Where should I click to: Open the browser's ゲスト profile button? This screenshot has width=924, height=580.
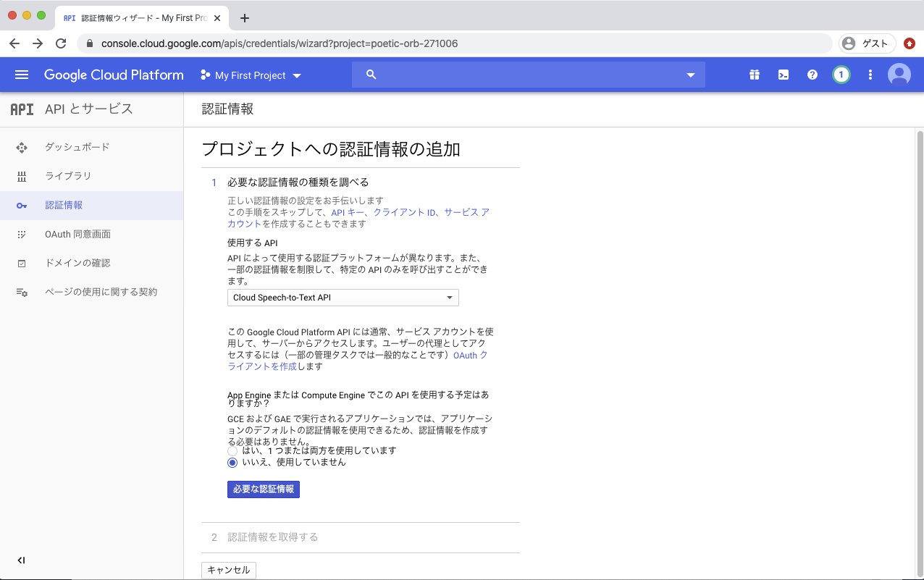[866, 43]
